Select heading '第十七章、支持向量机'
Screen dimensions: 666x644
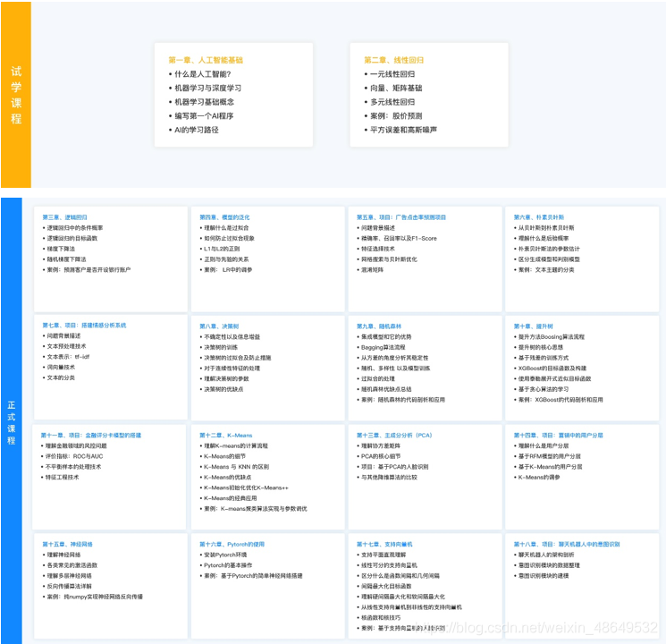(384, 544)
